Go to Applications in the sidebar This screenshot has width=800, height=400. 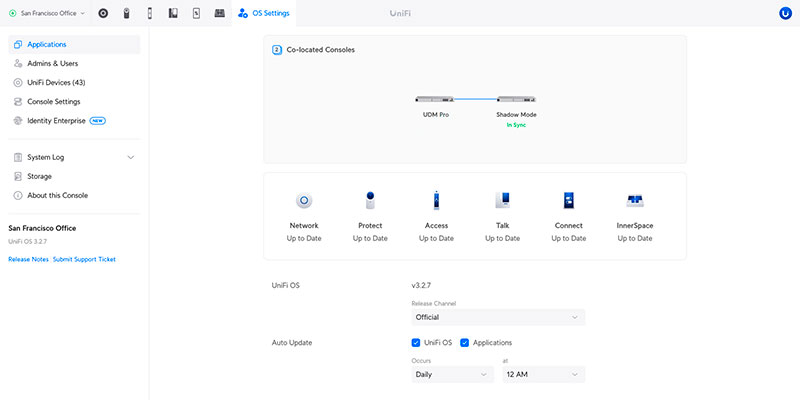click(x=74, y=44)
